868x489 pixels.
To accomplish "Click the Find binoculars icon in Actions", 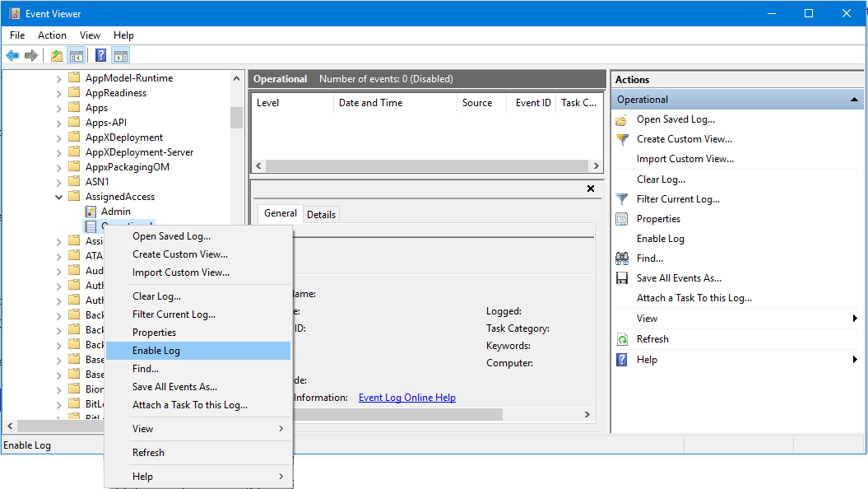I will pyautogui.click(x=622, y=258).
